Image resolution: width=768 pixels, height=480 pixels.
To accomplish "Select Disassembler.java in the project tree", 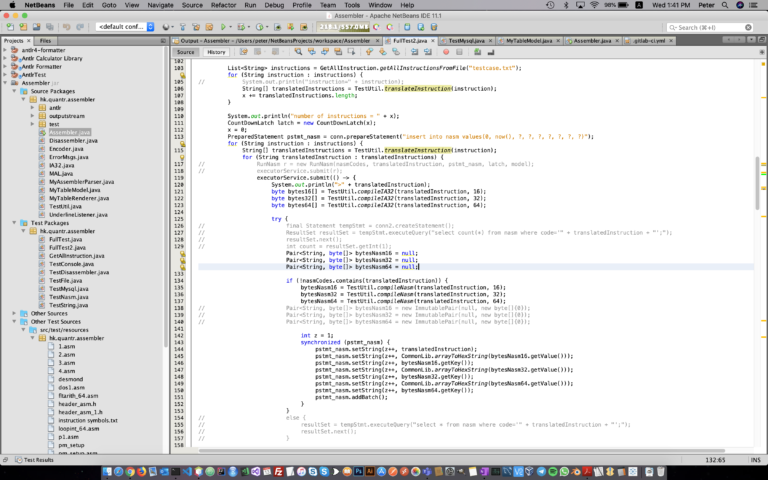I will (x=73, y=141).
